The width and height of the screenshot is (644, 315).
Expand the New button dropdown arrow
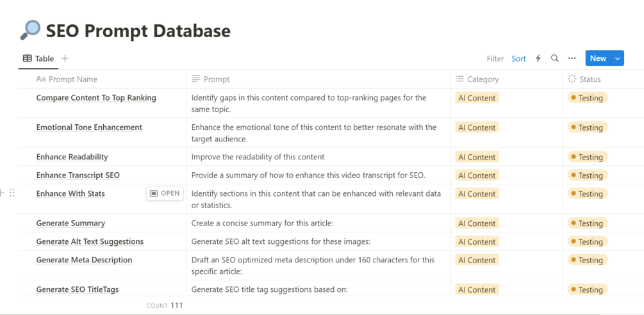point(618,58)
